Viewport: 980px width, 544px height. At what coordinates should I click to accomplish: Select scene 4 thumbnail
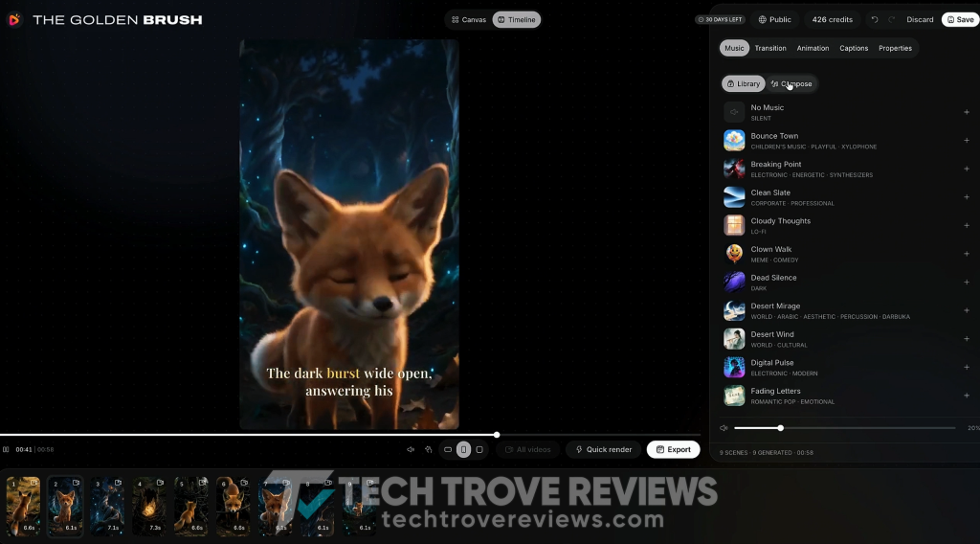tap(148, 506)
